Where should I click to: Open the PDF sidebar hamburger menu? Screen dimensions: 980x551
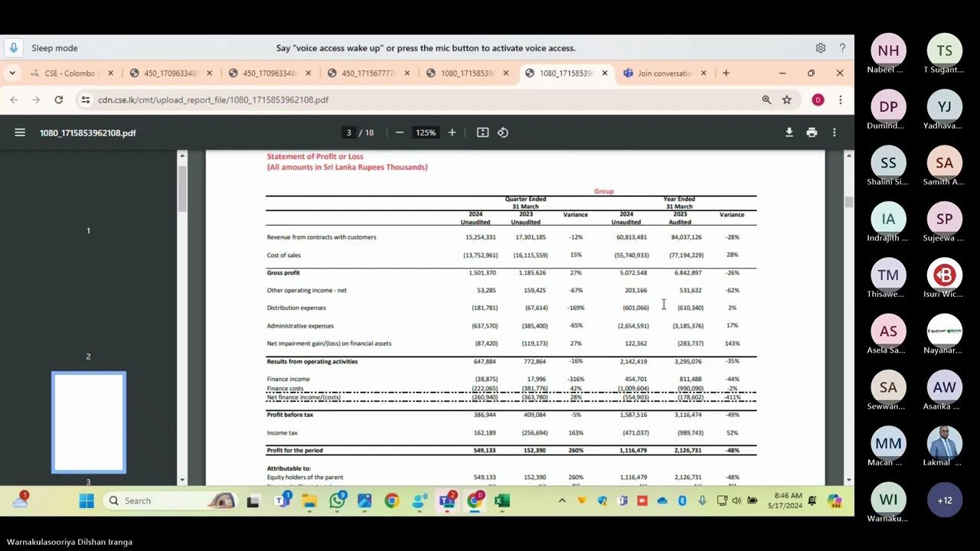click(x=20, y=132)
